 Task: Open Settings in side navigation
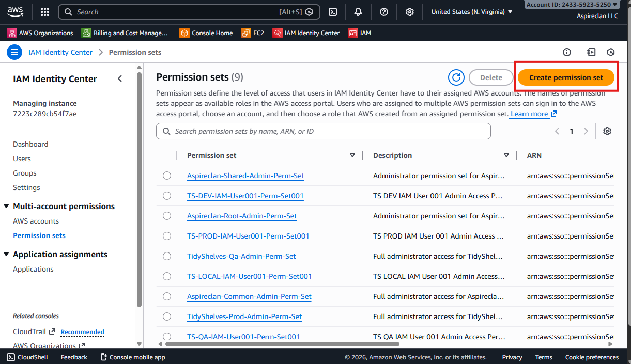click(26, 187)
